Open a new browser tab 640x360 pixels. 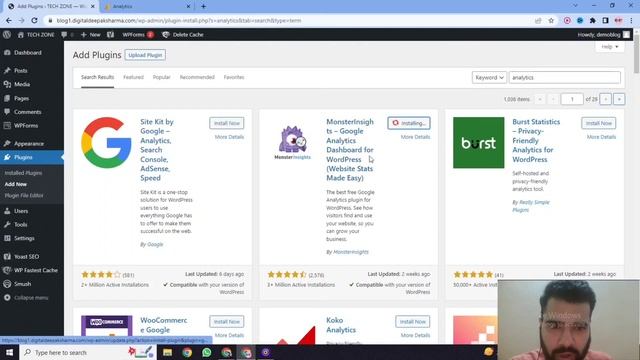coord(203,6)
